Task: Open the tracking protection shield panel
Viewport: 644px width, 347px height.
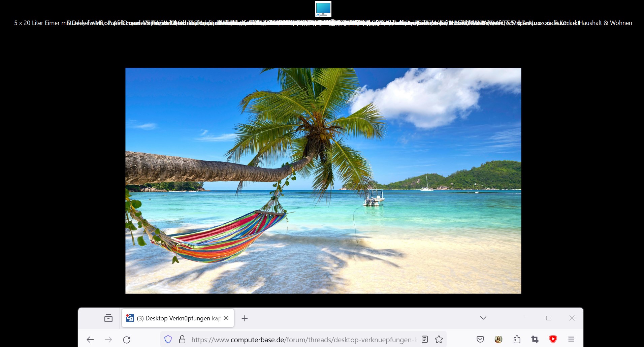Action: tap(168, 339)
